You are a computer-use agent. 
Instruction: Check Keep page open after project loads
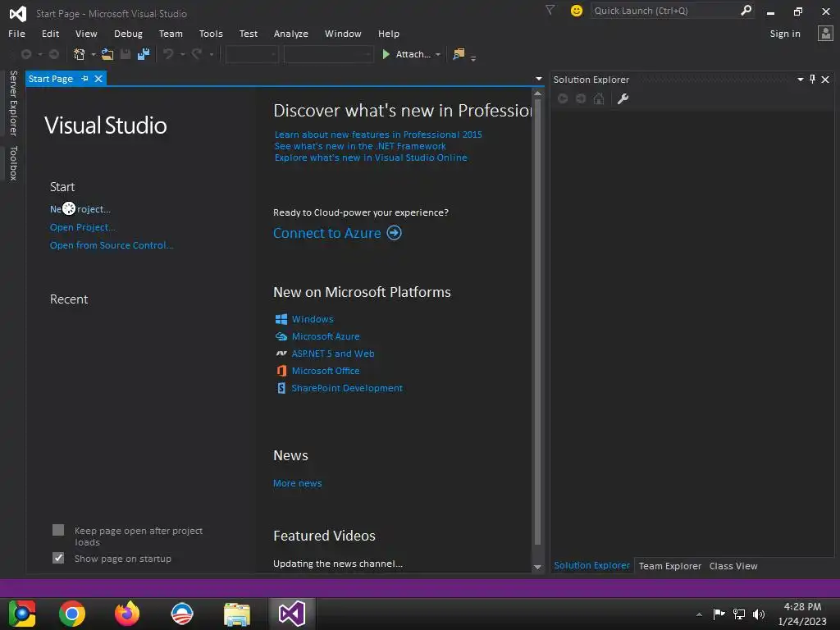pos(58,531)
